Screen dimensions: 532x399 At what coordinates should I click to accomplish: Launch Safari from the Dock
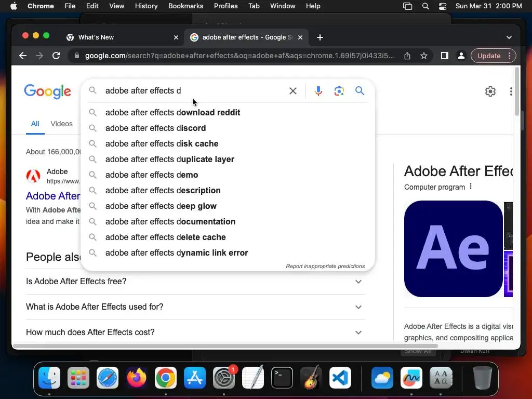coord(108,378)
